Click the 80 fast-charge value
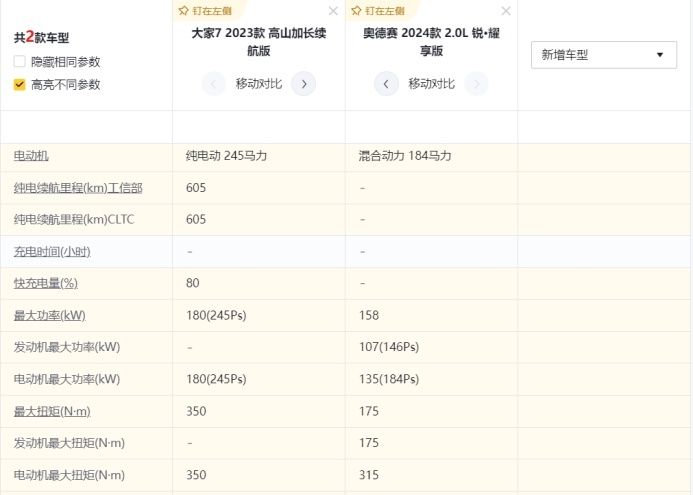The image size is (693, 495). [x=193, y=283]
